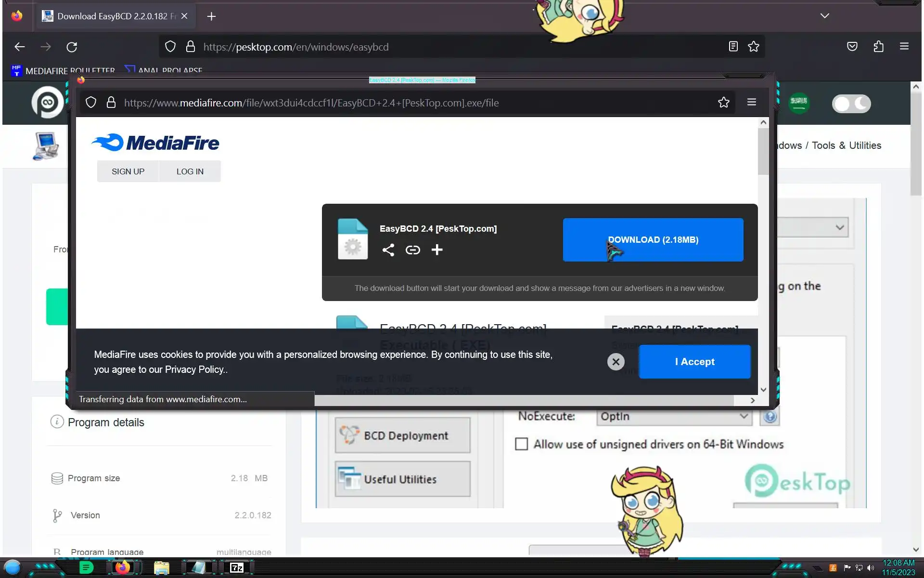Bookmark the MediaFire page with star
The width and height of the screenshot is (924, 578).
pos(723,103)
